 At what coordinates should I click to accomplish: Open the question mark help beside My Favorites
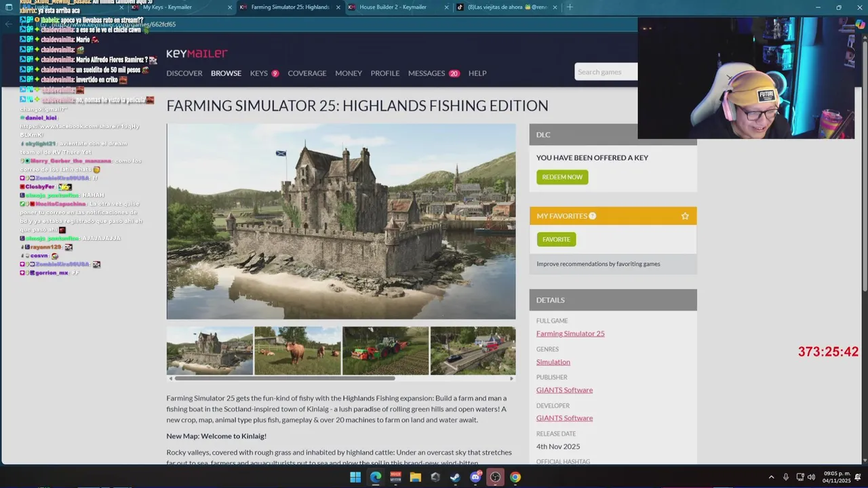592,216
